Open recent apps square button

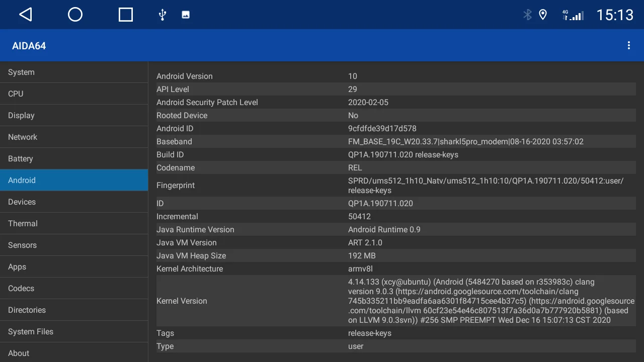click(125, 15)
